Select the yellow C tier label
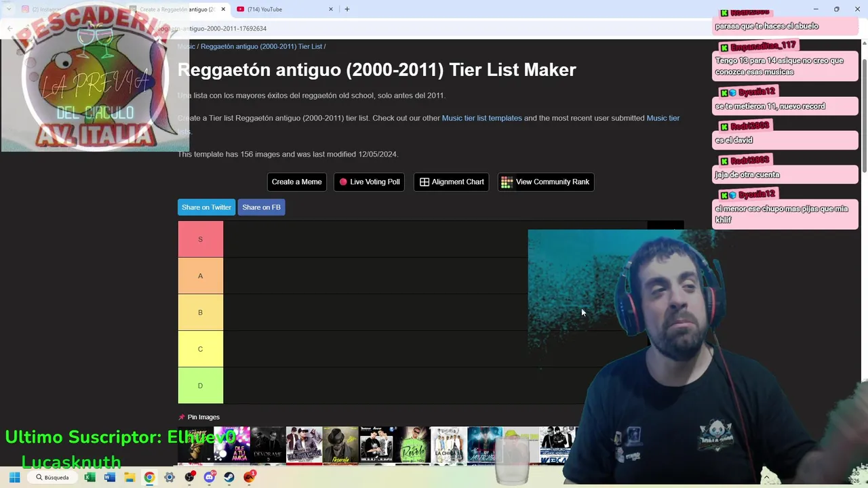The image size is (868, 488). [200, 349]
